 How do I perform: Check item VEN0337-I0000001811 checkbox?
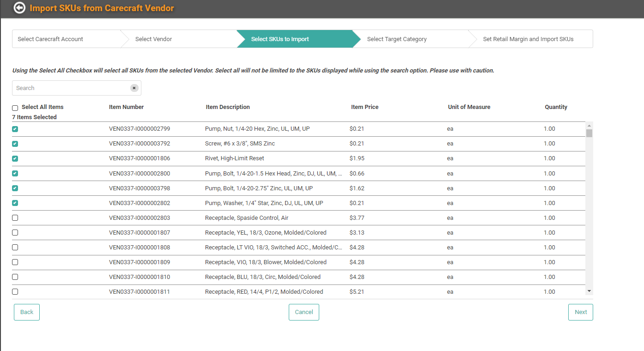pos(15,292)
